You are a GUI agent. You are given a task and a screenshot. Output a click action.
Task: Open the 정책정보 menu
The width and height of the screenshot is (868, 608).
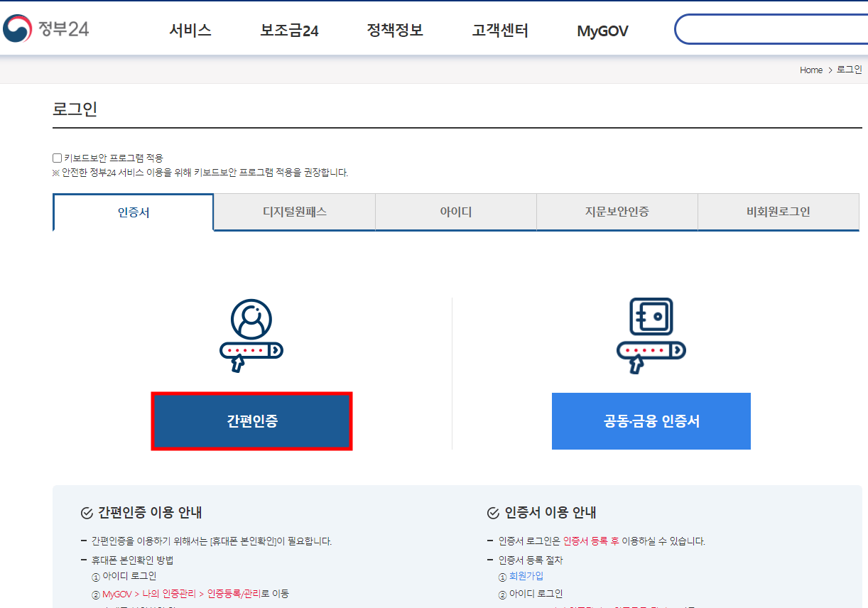pos(394,30)
